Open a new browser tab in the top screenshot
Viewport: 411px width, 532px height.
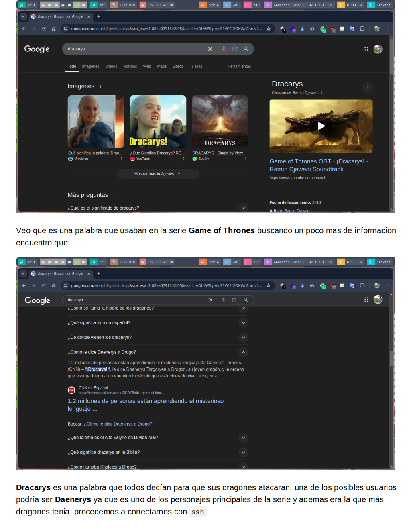99,16
